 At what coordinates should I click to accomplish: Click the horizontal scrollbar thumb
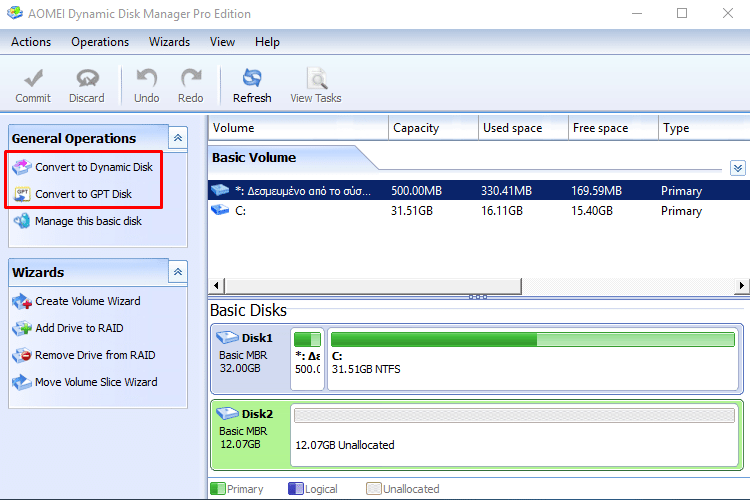click(373, 286)
